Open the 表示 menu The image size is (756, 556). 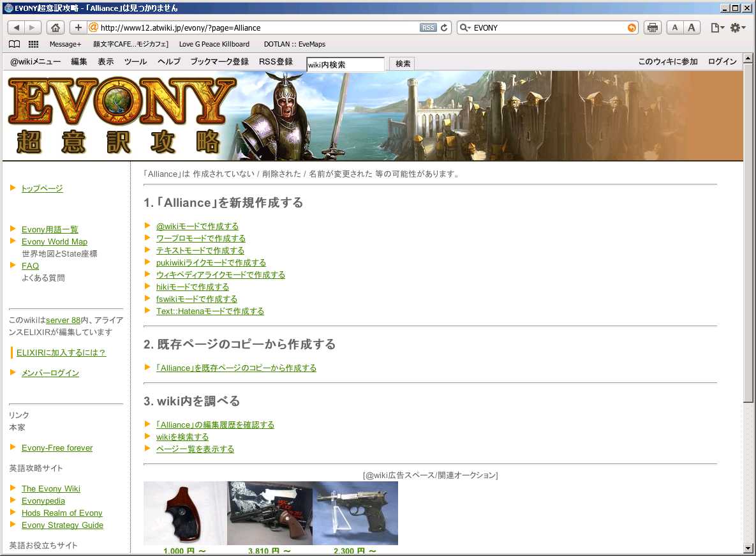(x=106, y=62)
